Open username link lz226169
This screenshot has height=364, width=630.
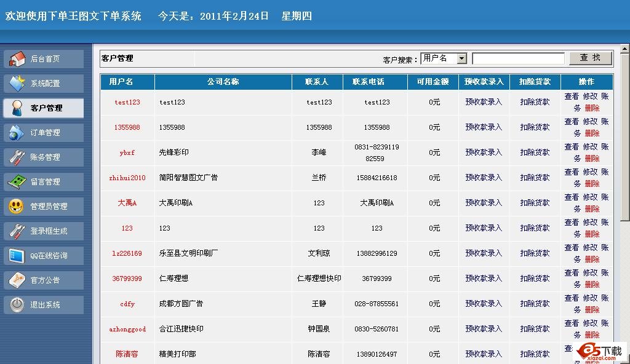tap(127, 253)
